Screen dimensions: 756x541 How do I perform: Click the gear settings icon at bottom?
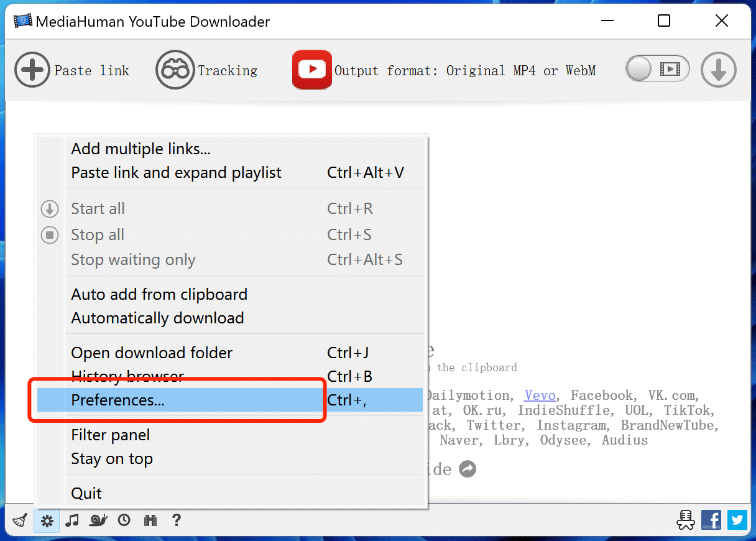pyautogui.click(x=47, y=520)
